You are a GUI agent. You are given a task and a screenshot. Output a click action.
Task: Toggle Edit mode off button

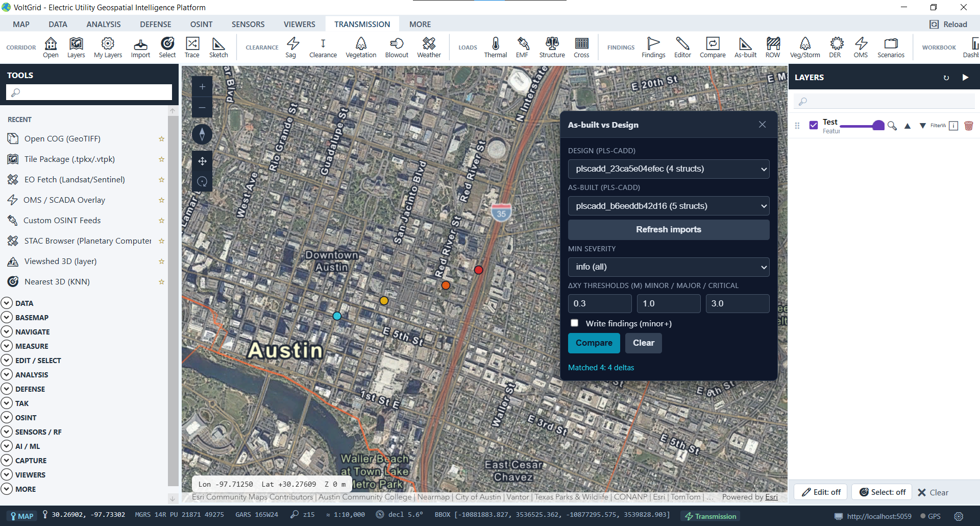pyautogui.click(x=821, y=492)
